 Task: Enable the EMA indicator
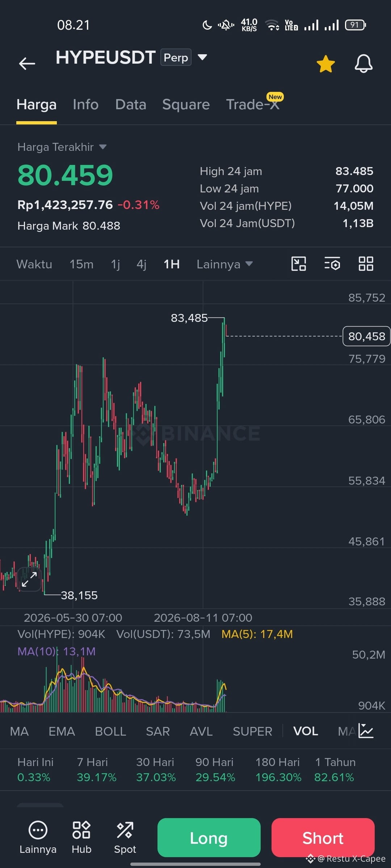62,731
